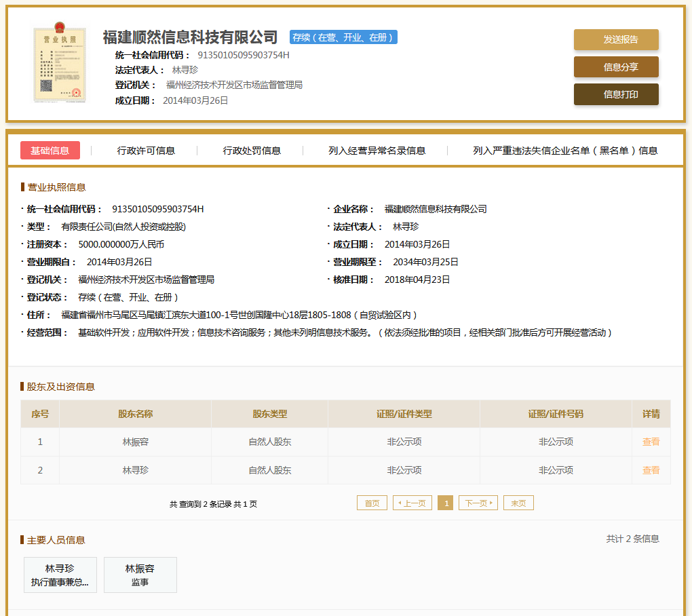Viewport: 692px width, 616px height.
Task: Click the 上一页 previous page button
Action: tap(412, 503)
